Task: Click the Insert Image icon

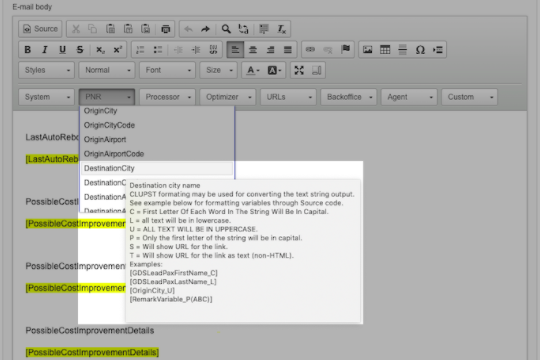Action: point(367,50)
